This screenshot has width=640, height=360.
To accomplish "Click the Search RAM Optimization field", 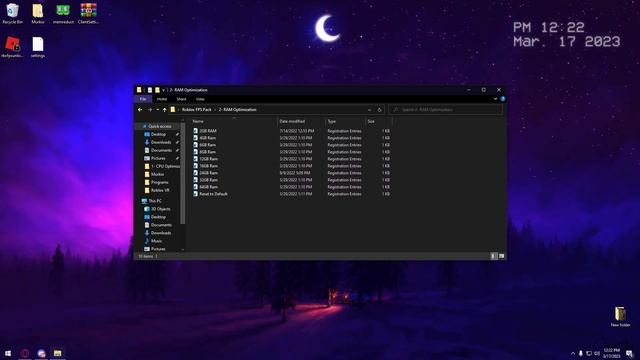I will click(446, 110).
